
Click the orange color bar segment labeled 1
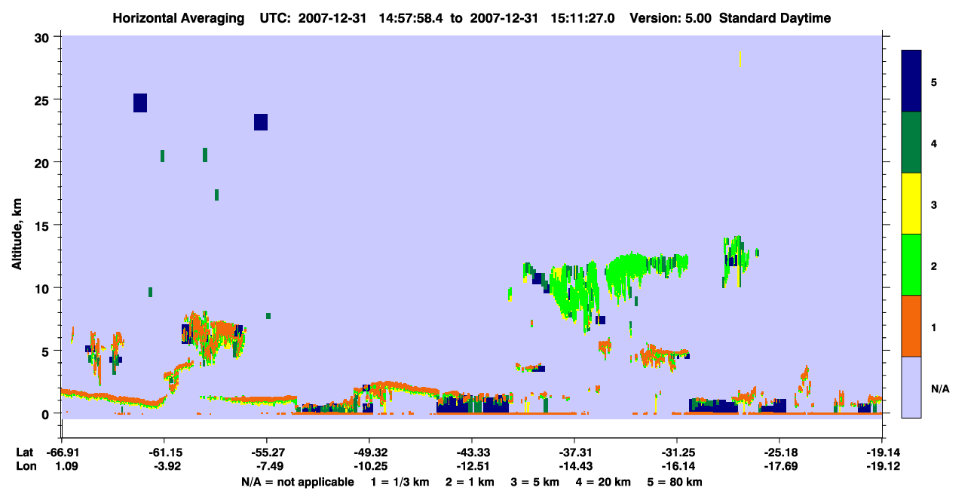pos(911,326)
